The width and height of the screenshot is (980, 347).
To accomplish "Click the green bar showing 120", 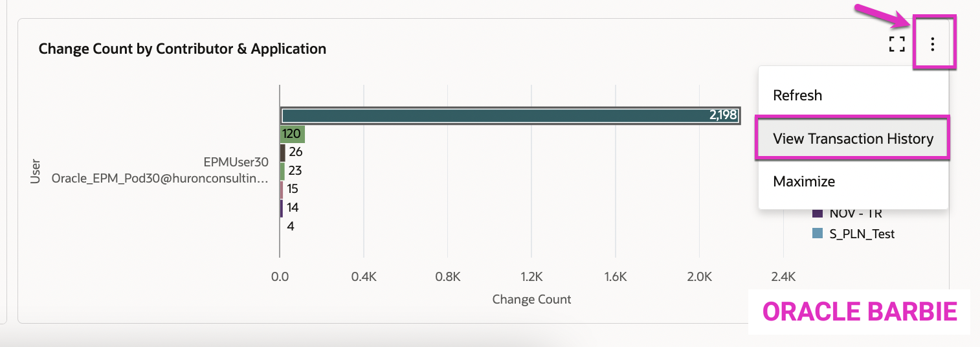I will pyautogui.click(x=292, y=134).
